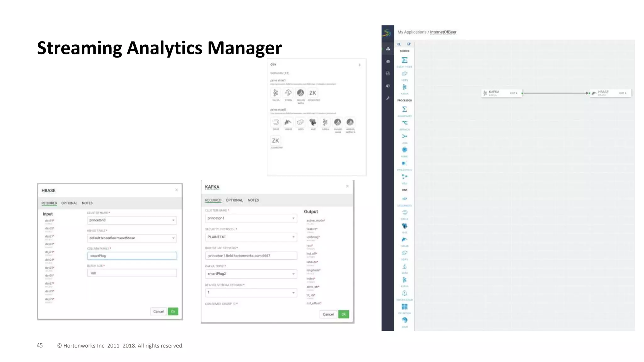Click the InternetOfBeer application name
Viewport: 644px width, 362px height.
(x=443, y=32)
